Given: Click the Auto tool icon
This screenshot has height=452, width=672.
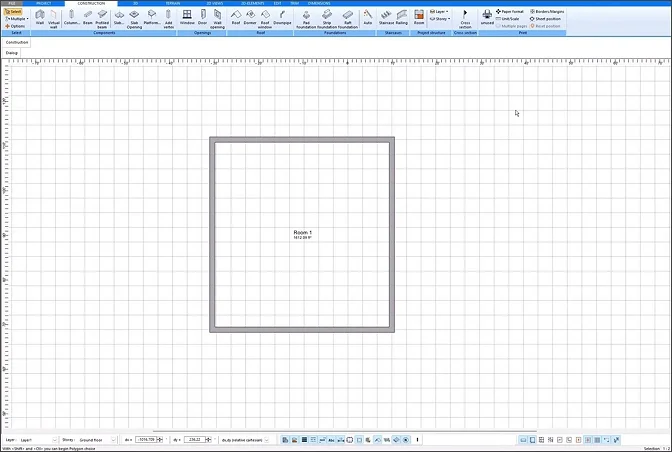Looking at the screenshot, I should click(x=368, y=18).
